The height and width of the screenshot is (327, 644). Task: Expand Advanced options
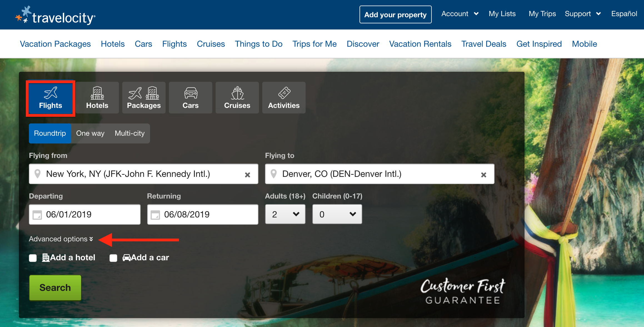pyautogui.click(x=61, y=239)
